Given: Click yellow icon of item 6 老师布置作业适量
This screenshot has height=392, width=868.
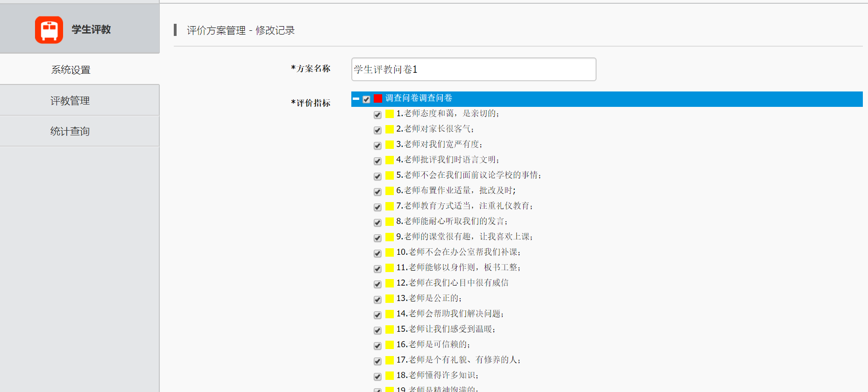Looking at the screenshot, I should (x=390, y=191).
